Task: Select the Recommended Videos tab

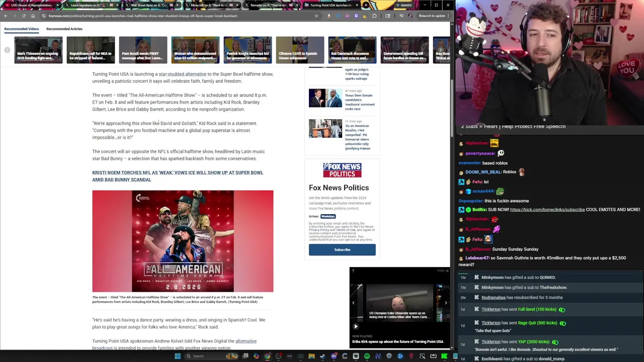Action: pos(21,29)
